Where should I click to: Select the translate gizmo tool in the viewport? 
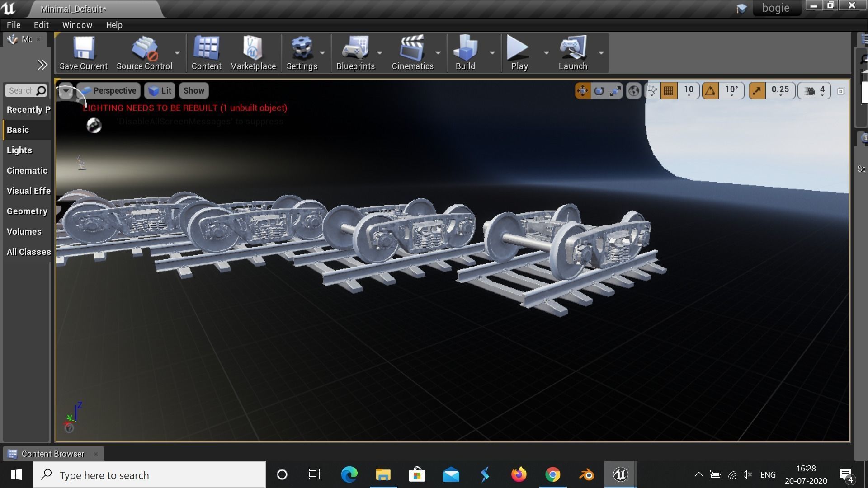click(582, 91)
